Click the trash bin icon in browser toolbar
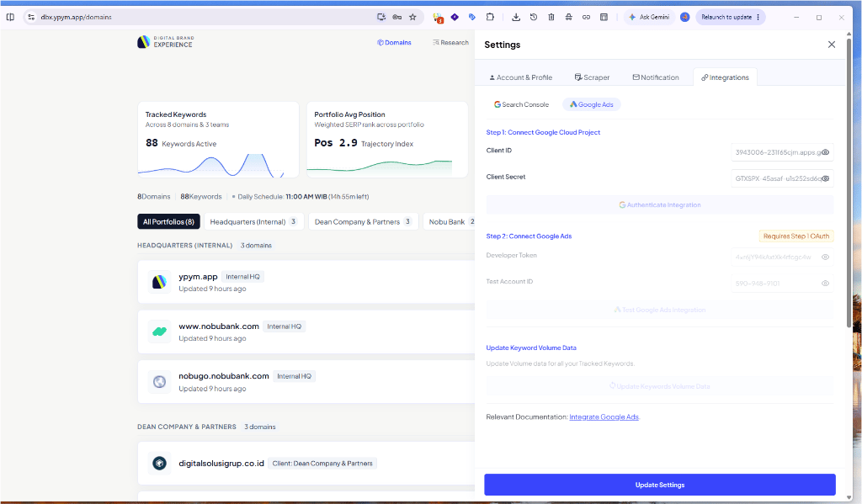The width and height of the screenshot is (862, 504). (551, 17)
